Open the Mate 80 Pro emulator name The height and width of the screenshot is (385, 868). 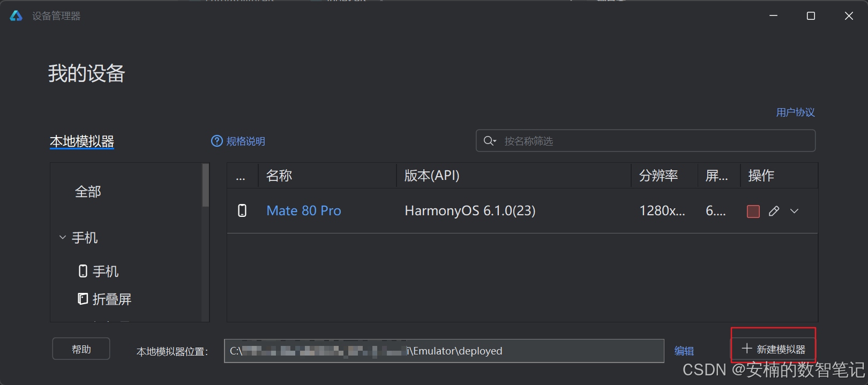click(x=304, y=210)
